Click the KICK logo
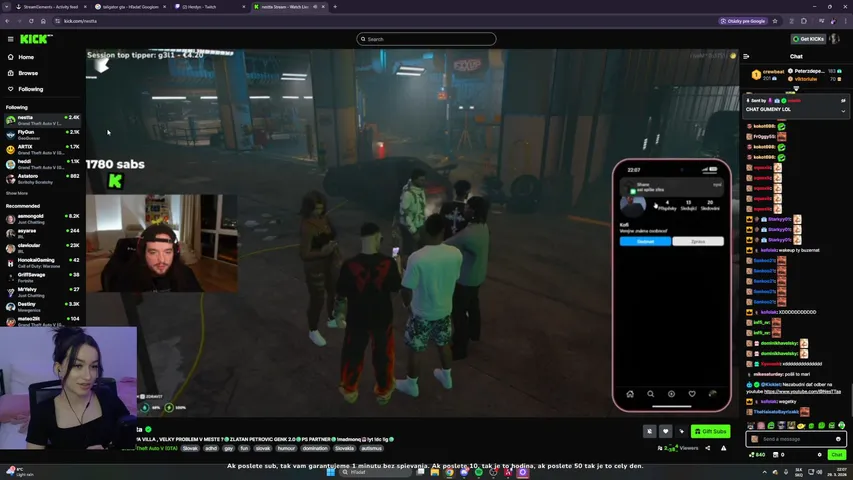 tap(36, 39)
